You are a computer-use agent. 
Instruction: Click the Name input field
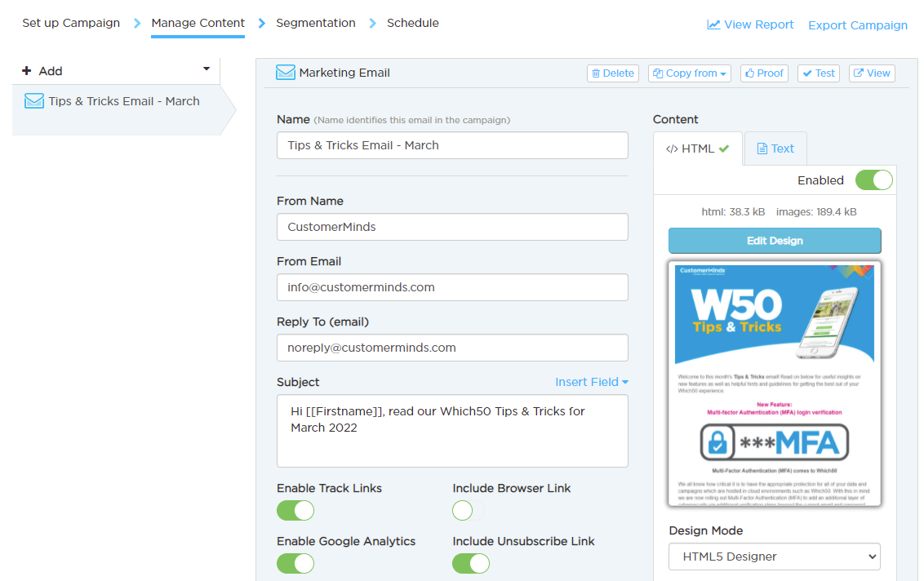452,145
